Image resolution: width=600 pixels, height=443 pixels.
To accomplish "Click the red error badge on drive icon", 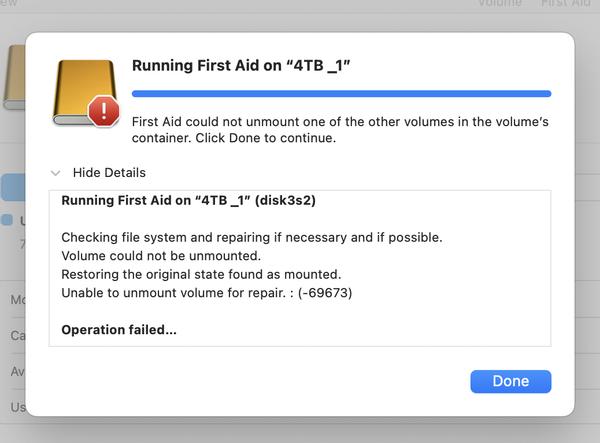I will point(103,109).
